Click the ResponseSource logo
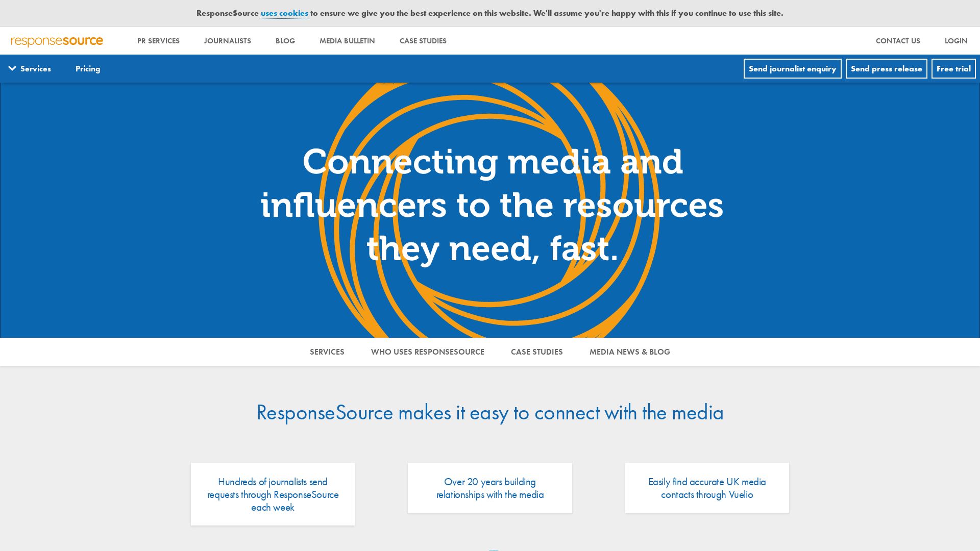980x551 pixels. pyautogui.click(x=57, y=41)
